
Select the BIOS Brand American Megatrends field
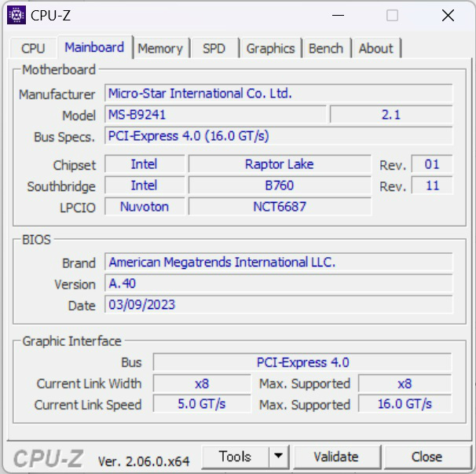(x=278, y=262)
